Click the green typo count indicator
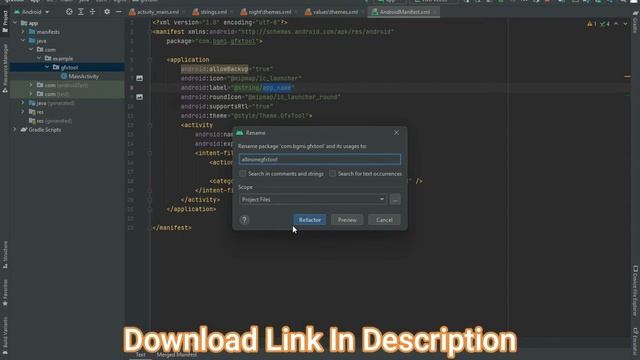640x360 pixels. click(604, 24)
